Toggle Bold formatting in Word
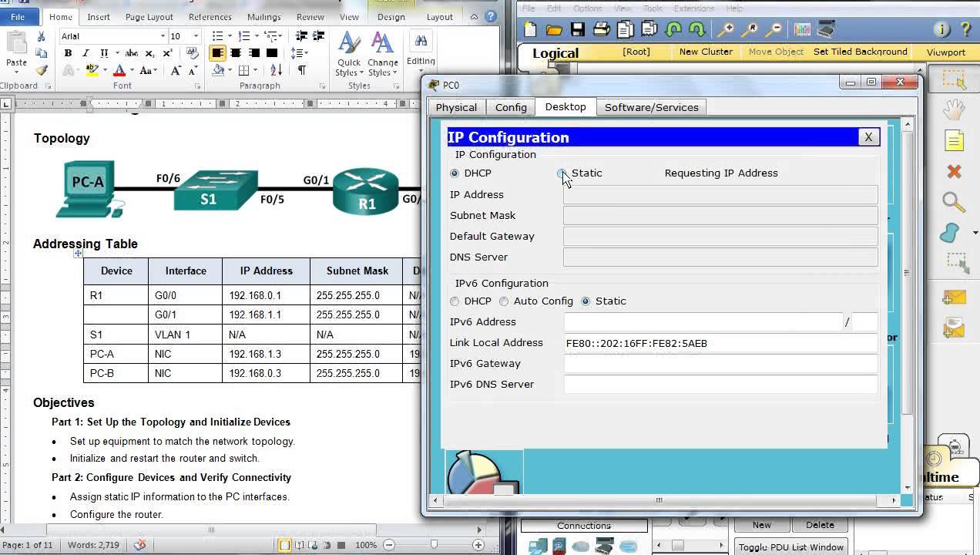980x555 pixels. coord(68,53)
